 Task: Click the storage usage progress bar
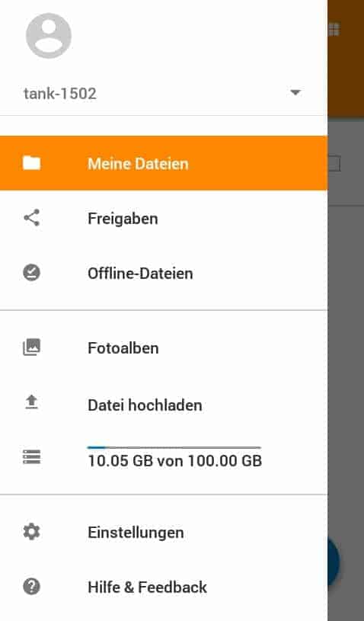[x=174, y=447]
